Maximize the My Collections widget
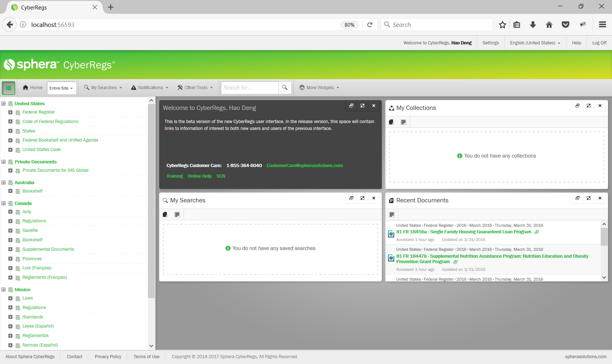The image size is (612, 364). pos(589,106)
